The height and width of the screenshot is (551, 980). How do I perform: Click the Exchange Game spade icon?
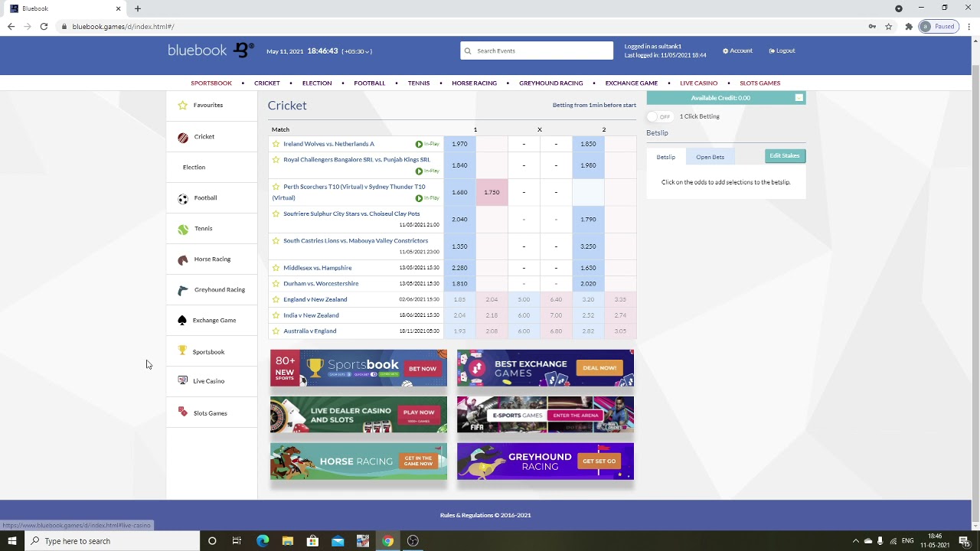182,321
